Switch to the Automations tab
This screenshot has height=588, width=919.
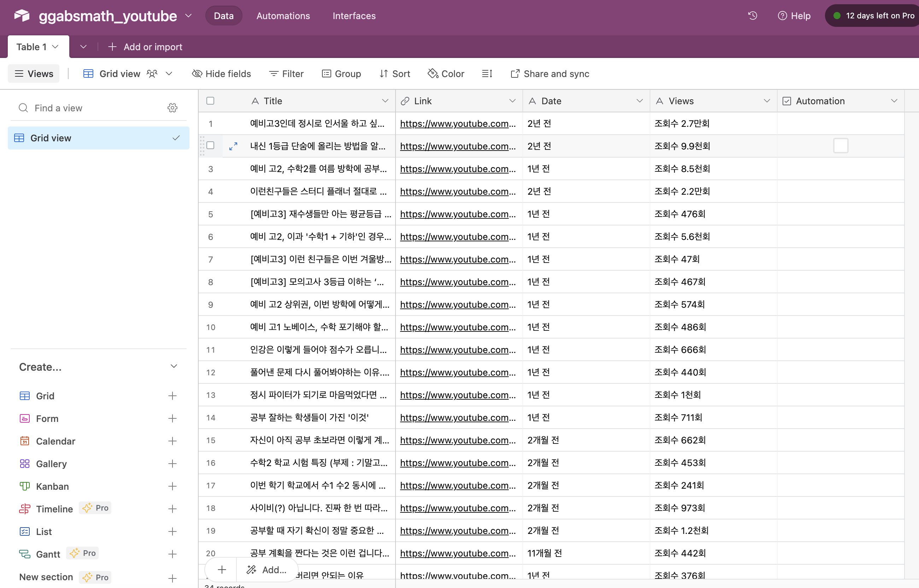pos(283,16)
